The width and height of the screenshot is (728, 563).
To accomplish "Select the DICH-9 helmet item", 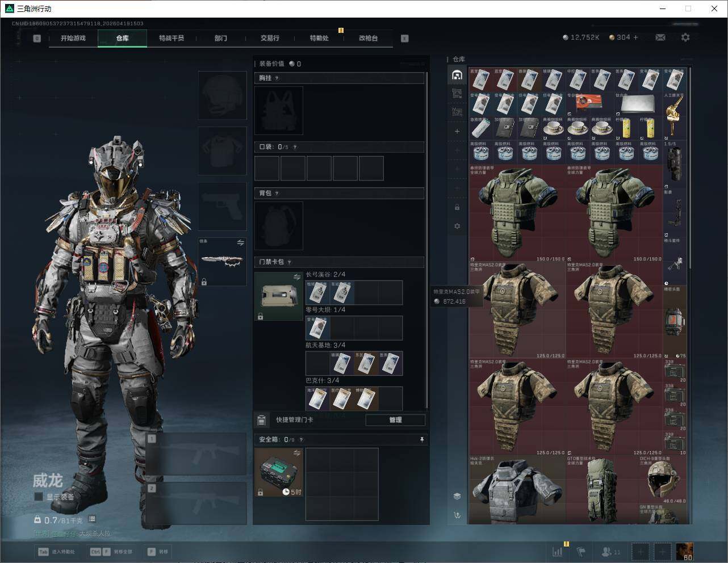I will (x=663, y=480).
